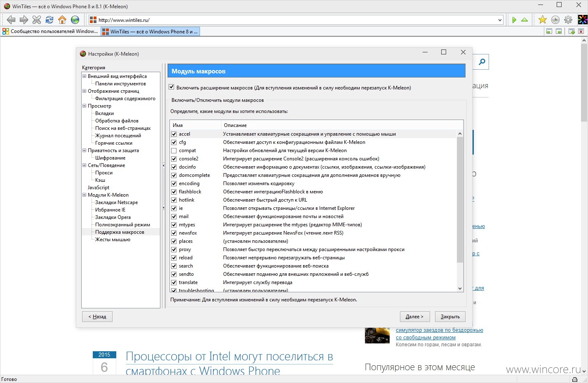Click the module list scroll-down arrow
The width and height of the screenshot is (588, 383).
pyautogui.click(x=460, y=289)
